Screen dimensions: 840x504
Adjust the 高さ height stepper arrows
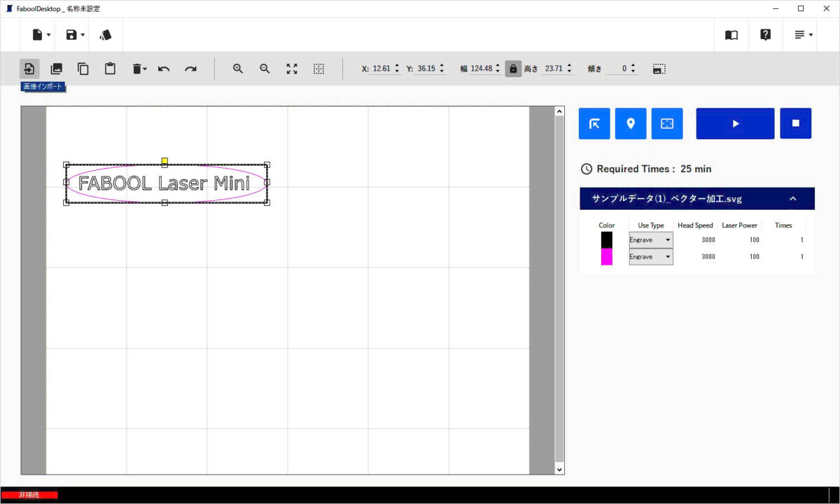(570, 69)
